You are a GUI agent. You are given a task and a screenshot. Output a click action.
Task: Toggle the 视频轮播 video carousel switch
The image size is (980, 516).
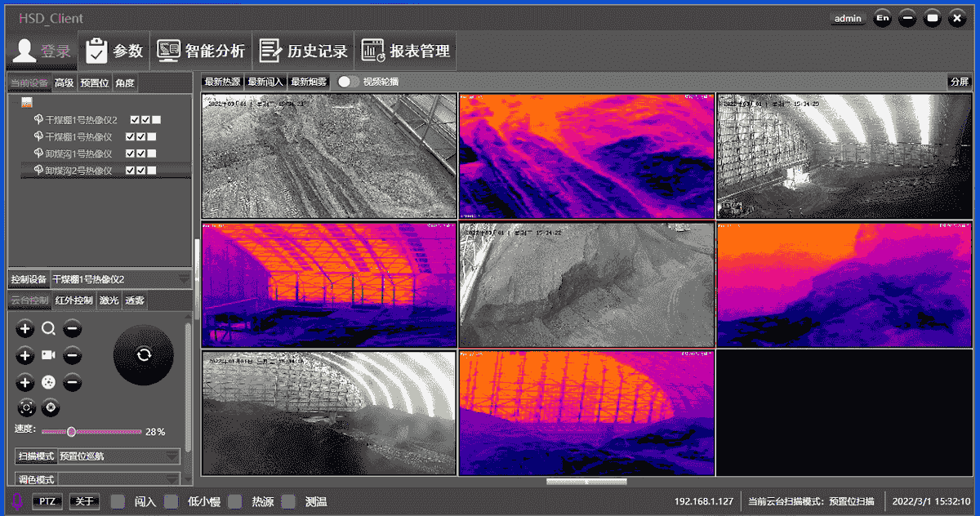coord(349,82)
